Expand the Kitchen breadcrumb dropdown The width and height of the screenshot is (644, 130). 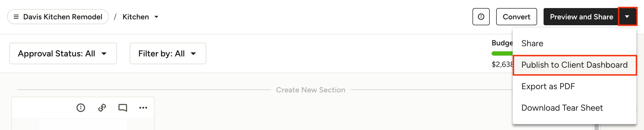point(156,17)
